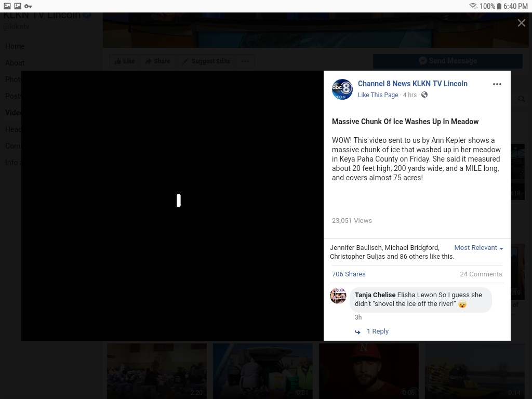532x399 pixels.
Task: Click the Send Message button
Action: pyautogui.click(x=447, y=61)
